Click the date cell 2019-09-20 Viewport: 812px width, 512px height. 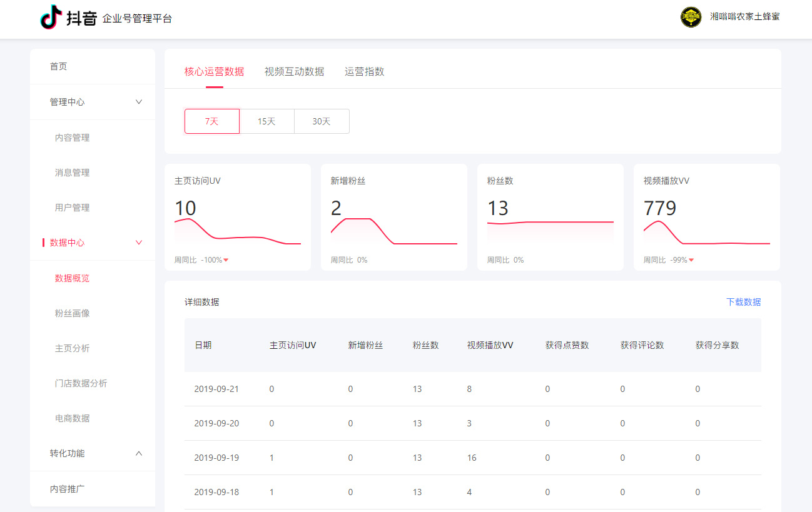pyautogui.click(x=216, y=423)
